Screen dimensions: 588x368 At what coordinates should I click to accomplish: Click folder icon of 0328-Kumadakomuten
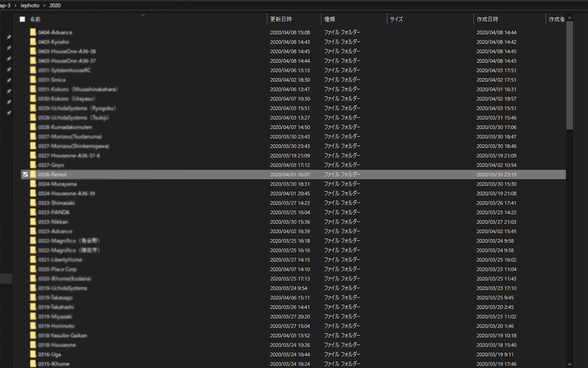point(33,127)
